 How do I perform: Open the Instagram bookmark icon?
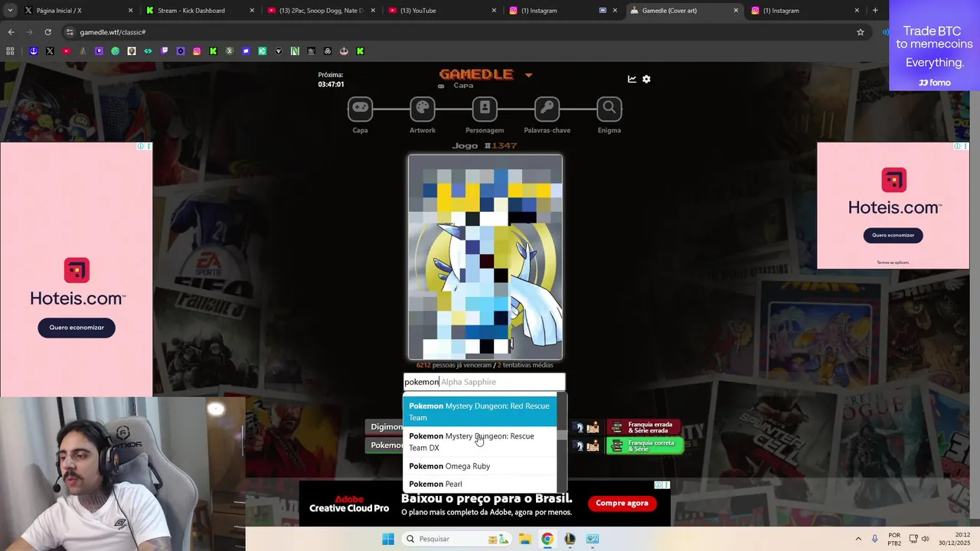(x=197, y=51)
